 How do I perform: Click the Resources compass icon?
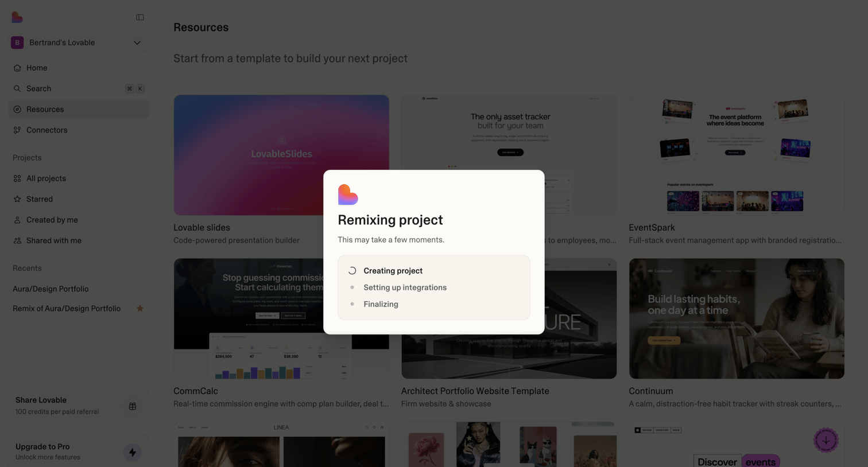click(17, 109)
